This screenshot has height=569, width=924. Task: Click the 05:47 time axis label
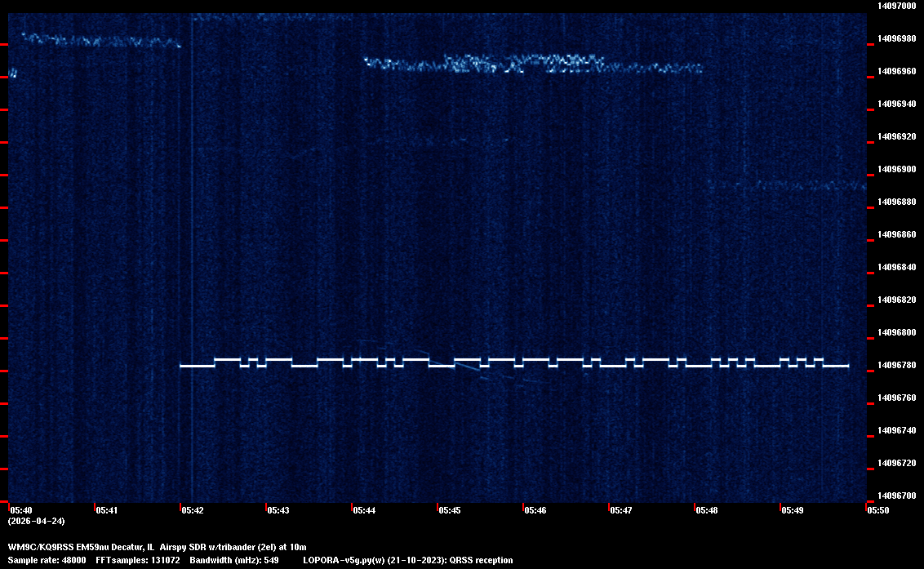click(620, 510)
